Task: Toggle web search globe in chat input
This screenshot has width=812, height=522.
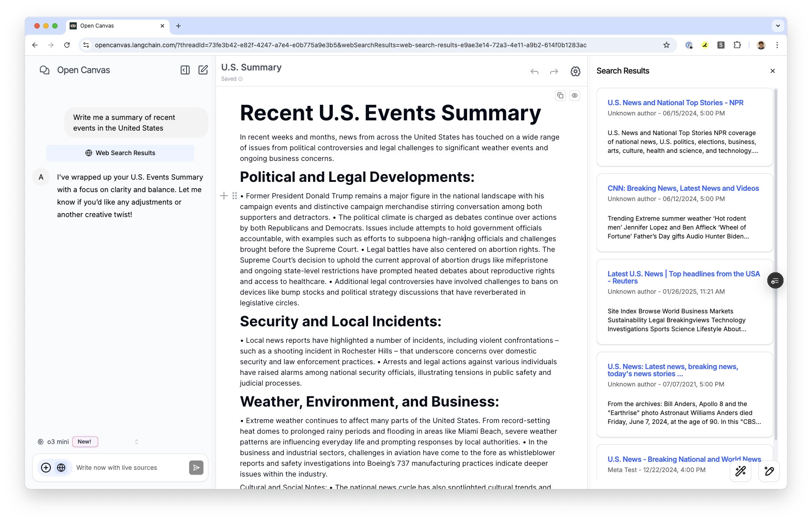Action: click(61, 468)
